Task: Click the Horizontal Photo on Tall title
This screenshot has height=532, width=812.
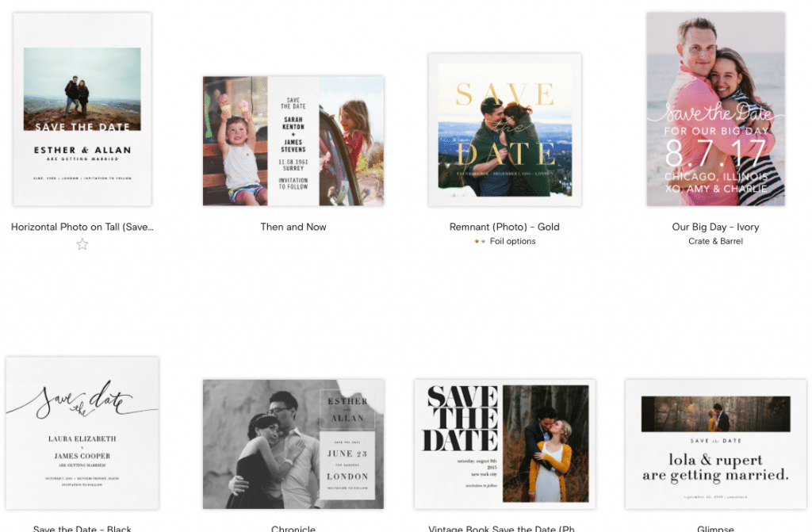Action: point(82,227)
